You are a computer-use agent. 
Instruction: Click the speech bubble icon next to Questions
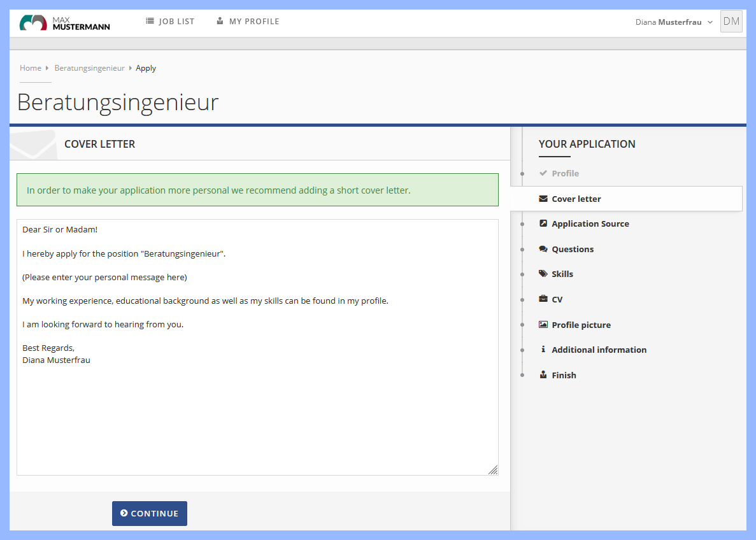click(543, 249)
